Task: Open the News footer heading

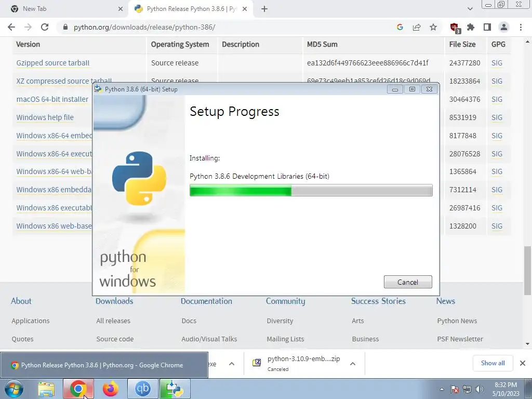Action: [445, 301]
